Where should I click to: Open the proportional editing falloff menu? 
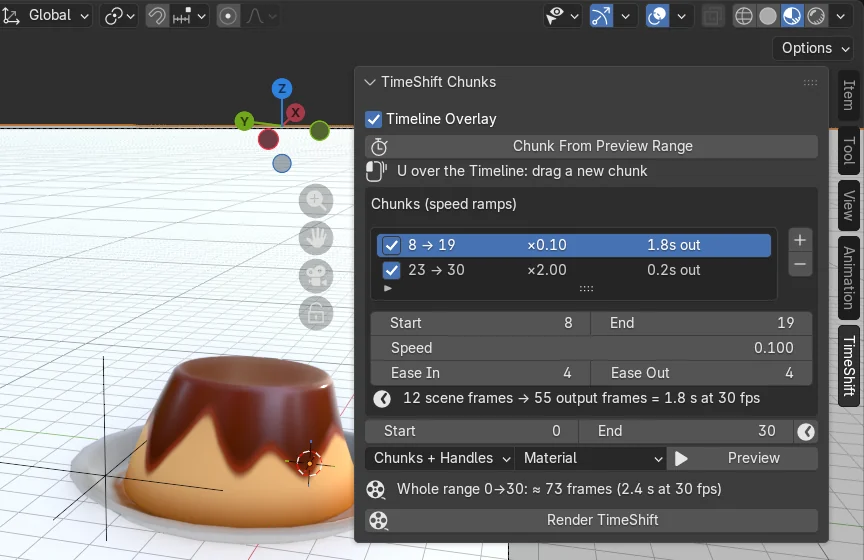pos(261,15)
